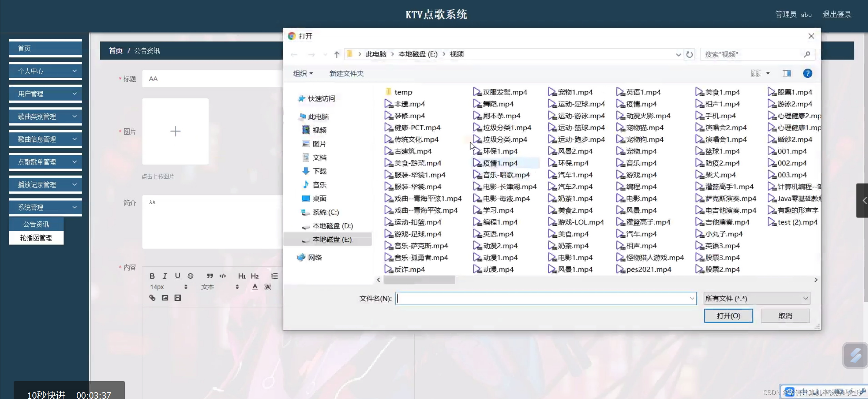Click the 首页 breadcrumb item
868x399 pixels.
click(x=115, y=50)
